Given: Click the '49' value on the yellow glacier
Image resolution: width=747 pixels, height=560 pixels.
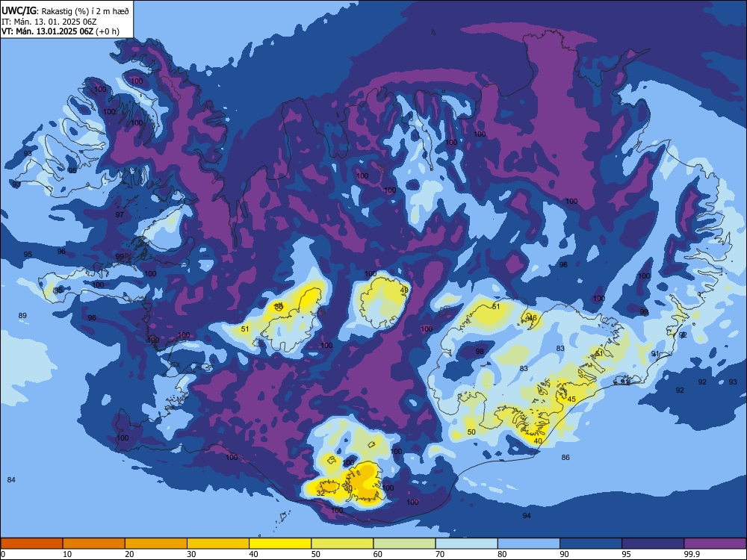Looking at the screenshot, I should pos(404,290).
